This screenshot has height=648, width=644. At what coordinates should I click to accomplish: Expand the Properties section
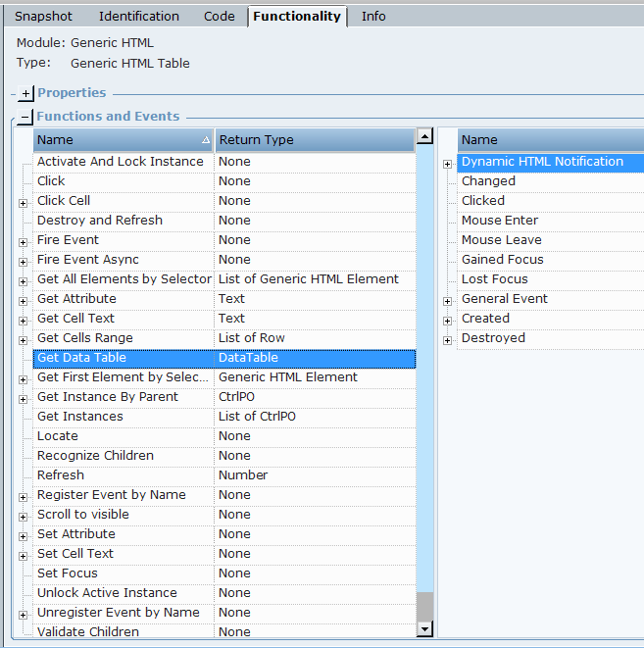(x=26, y=94)
